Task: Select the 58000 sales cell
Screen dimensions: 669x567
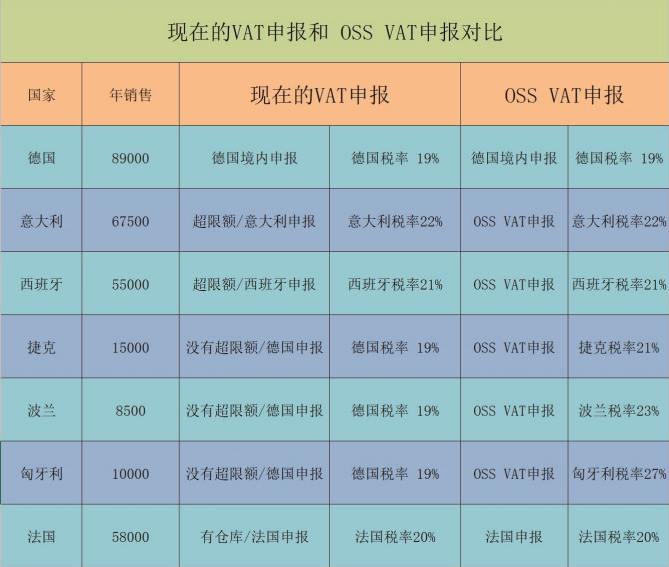Action: (x=131, y=536)
